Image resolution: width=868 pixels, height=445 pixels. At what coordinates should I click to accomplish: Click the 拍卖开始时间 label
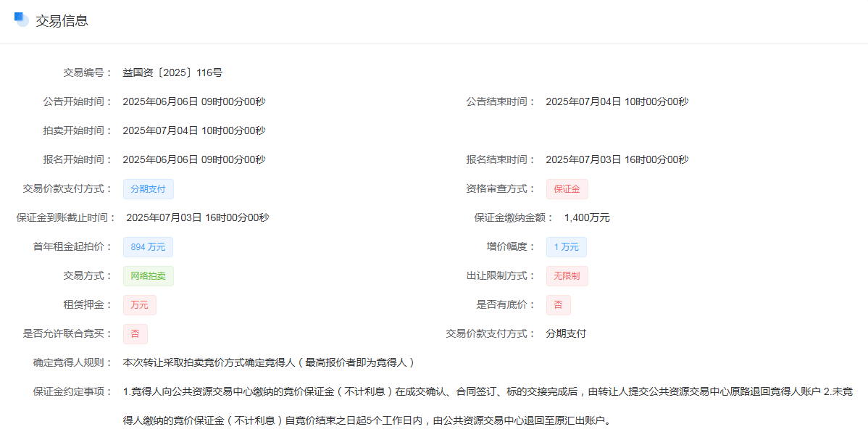[78, 130]
